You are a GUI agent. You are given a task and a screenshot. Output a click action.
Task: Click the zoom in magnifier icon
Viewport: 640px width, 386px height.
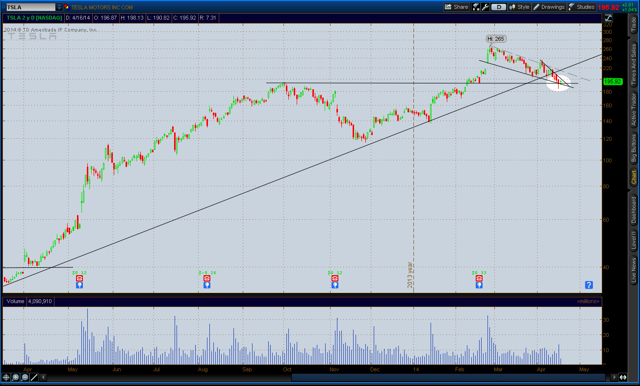click(x=16, y=377)
